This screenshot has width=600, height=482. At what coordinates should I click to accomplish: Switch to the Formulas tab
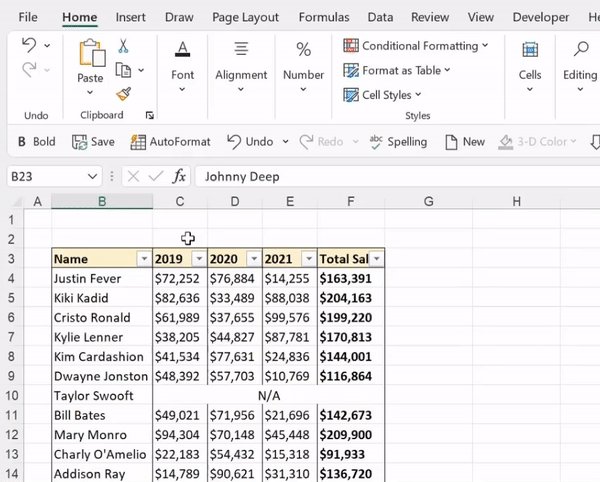(x=324, y=17)
